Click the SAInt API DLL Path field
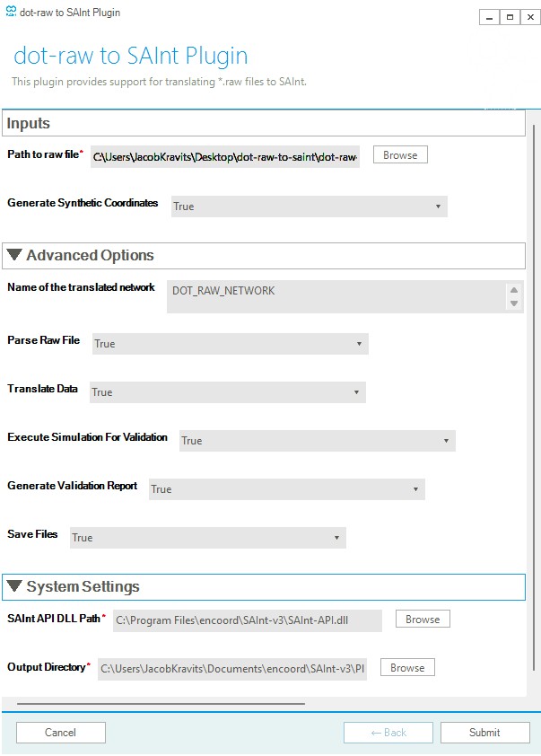The image size is (541, 756). [247, 620]
